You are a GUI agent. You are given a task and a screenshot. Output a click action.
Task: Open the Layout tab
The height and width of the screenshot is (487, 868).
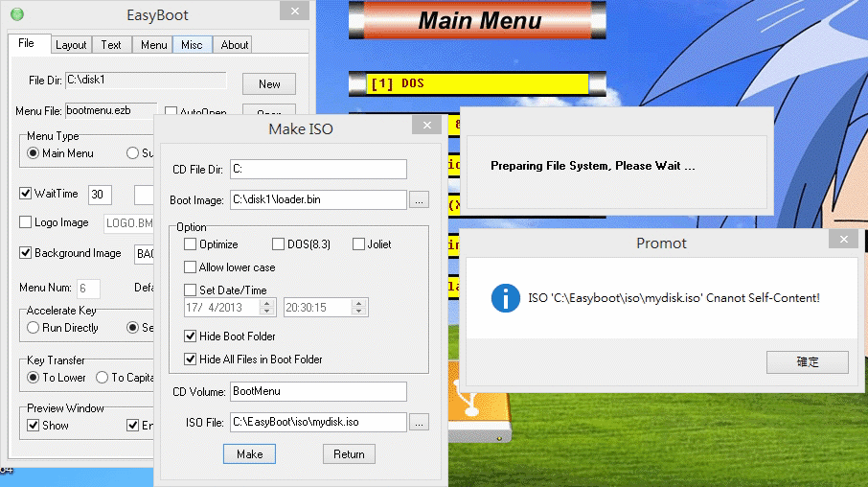tap(71, 45)
